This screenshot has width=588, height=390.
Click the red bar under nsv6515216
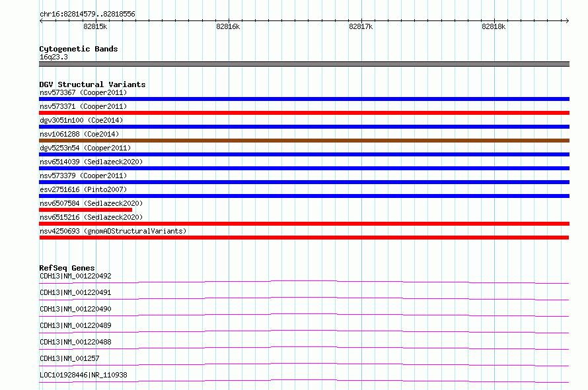(x=304, y=224)
